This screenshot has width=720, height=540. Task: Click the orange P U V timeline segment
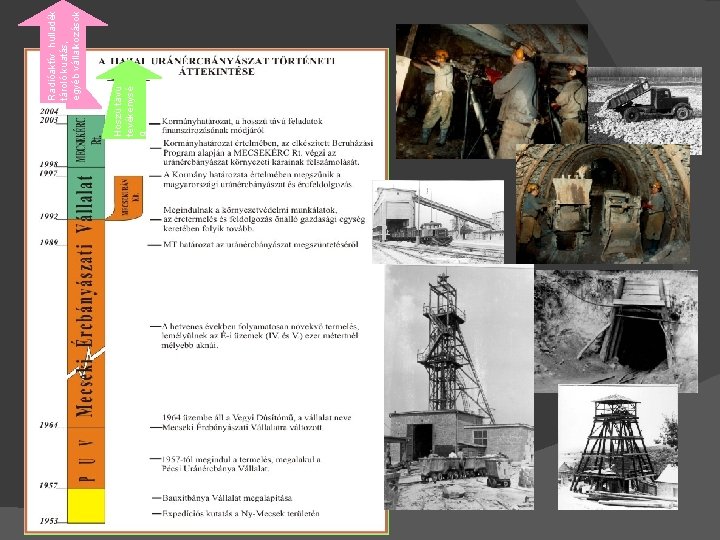click(x=86, y=458)
